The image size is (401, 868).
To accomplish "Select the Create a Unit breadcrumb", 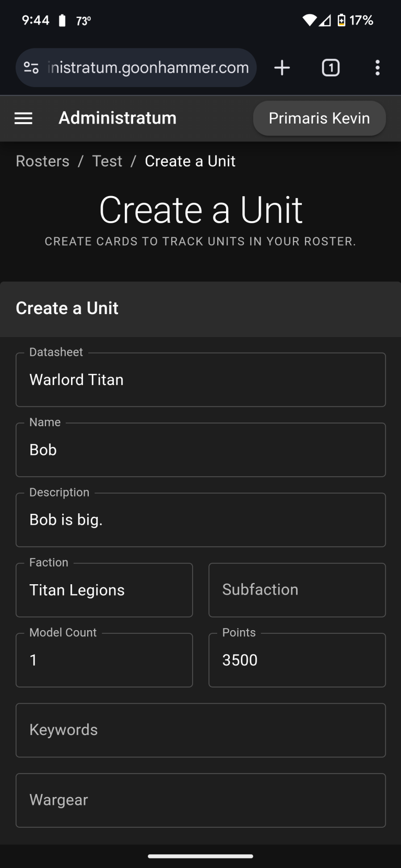I will (x=190, y=161).
